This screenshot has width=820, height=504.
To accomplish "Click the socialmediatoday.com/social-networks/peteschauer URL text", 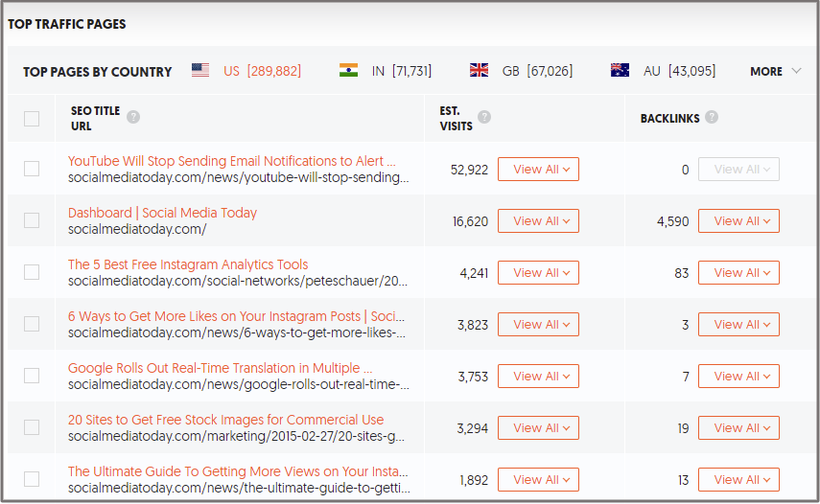I will pyautogui.click(x=238, y=281).
